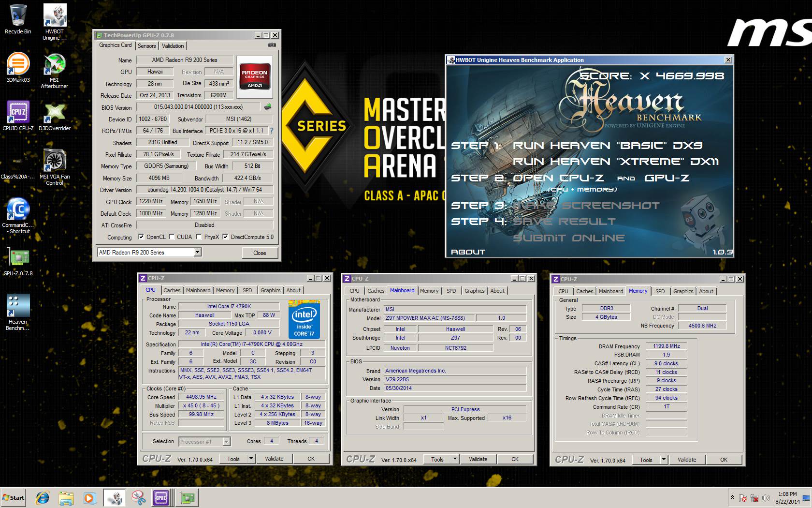Click the GPU Clock 1220 MHz field
Image resolution: width=812 pixels, height=508 pixels.
(x=151, y=201)
